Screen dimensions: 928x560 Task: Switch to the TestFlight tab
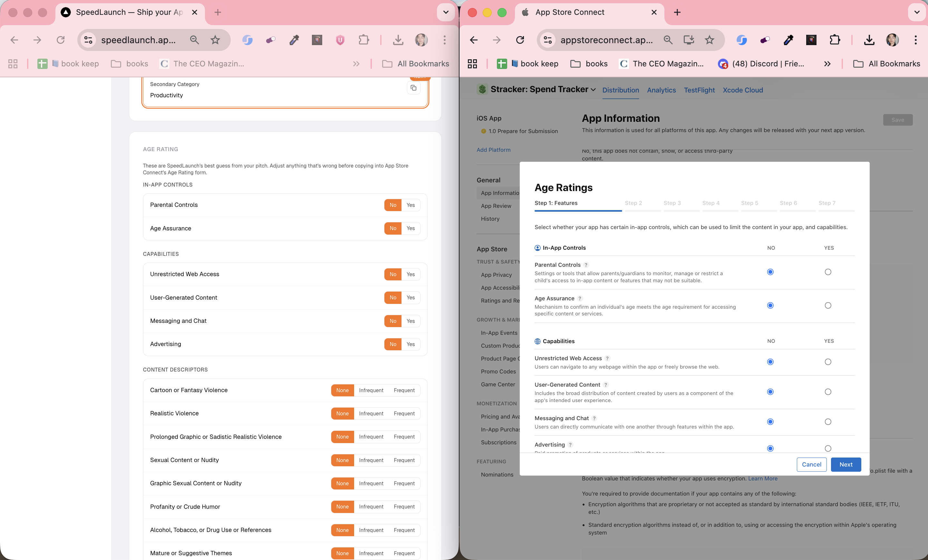(x=699, y=90)
